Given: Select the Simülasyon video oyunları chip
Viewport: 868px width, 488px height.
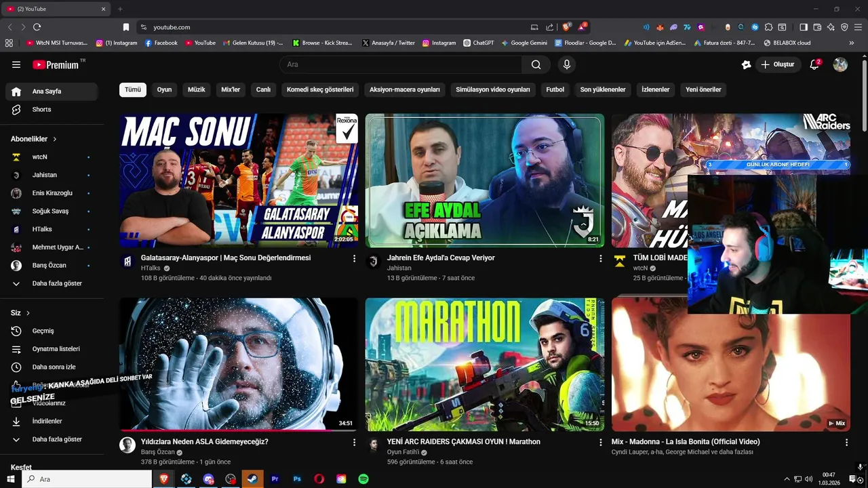Looking at the screenshot, I should (x=493, y=89).
